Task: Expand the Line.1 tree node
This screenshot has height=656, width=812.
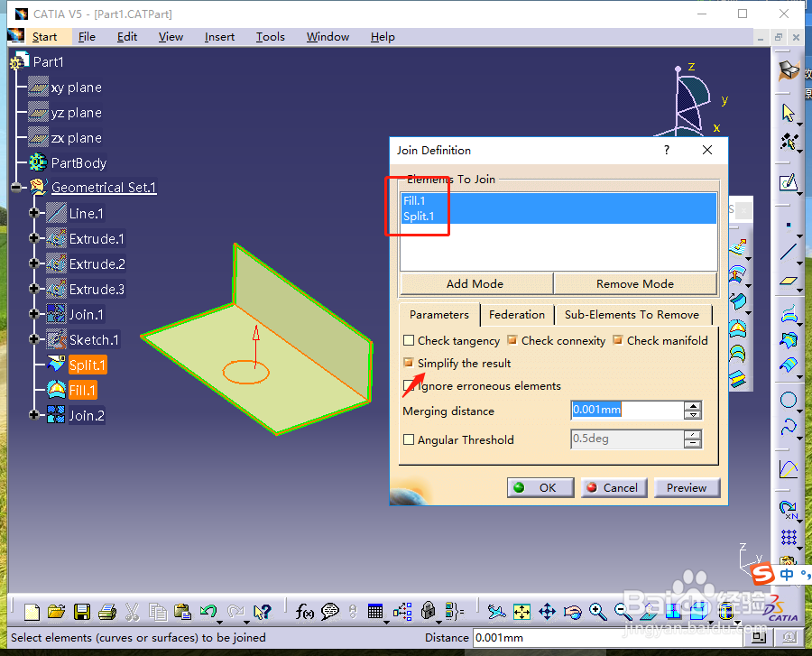Action: click(x=34, y=213)
